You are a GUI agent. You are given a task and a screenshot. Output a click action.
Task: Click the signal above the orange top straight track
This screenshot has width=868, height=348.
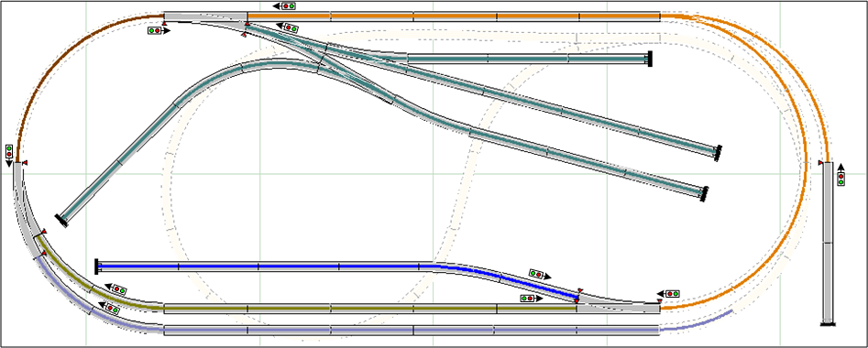click(285, 6)
